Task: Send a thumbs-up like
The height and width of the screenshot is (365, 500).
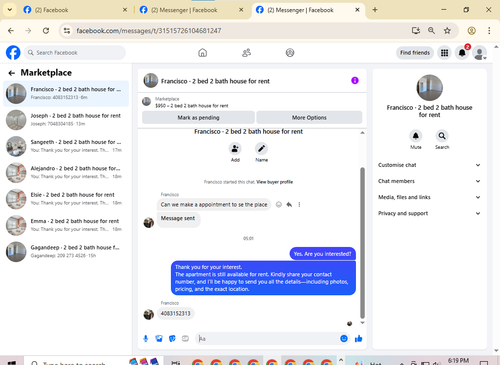Action: pyautogui.click(x=358, y=339)
